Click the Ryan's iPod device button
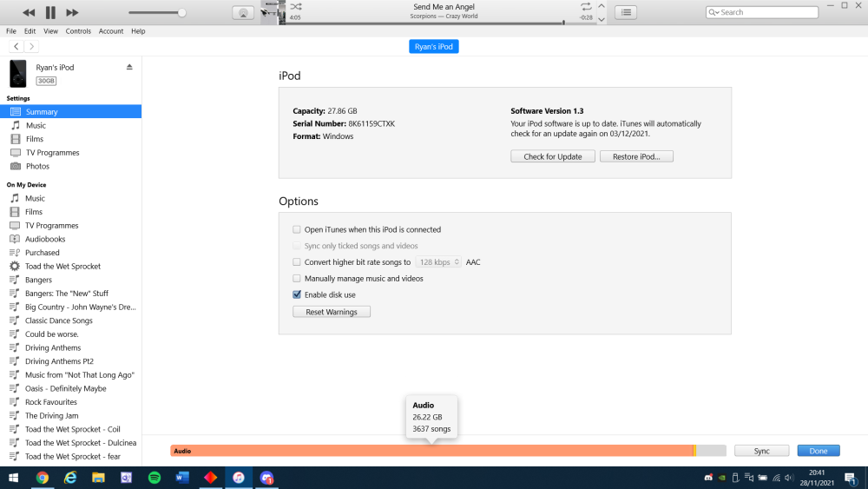868x489 pixels. (x=433, y=47)
